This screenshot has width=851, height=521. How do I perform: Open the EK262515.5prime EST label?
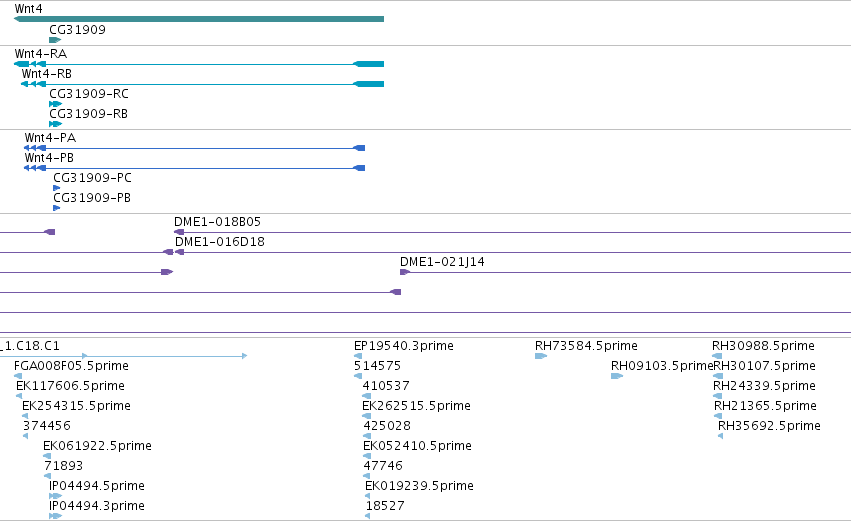416,406
